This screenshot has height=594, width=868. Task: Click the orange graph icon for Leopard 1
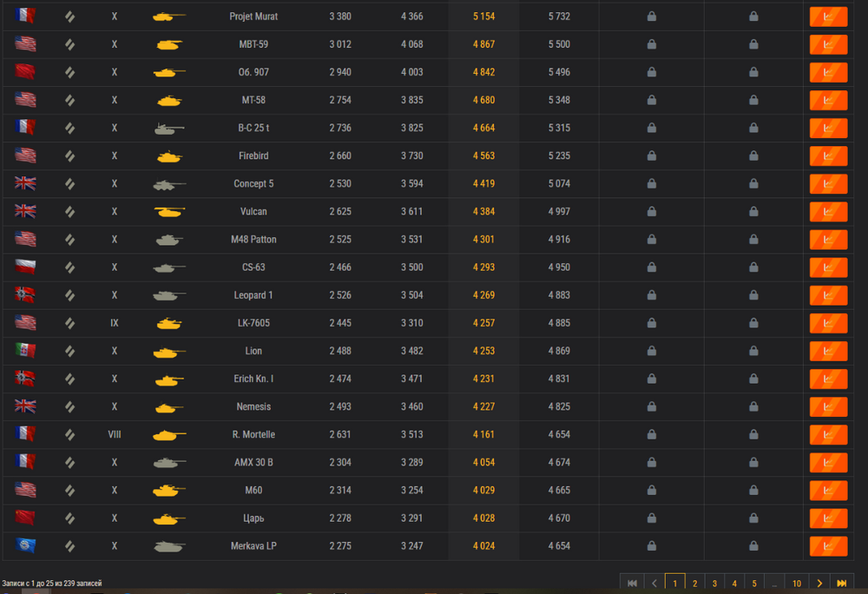(828, 295)
